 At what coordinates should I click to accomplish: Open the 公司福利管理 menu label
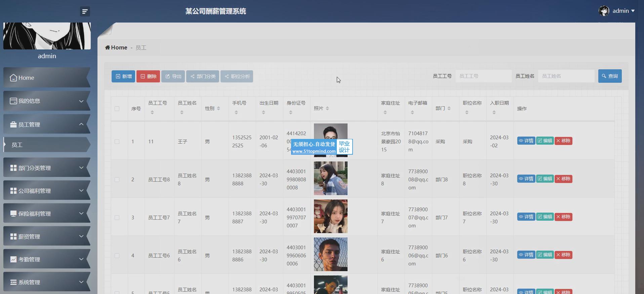(x=35, y=191)
